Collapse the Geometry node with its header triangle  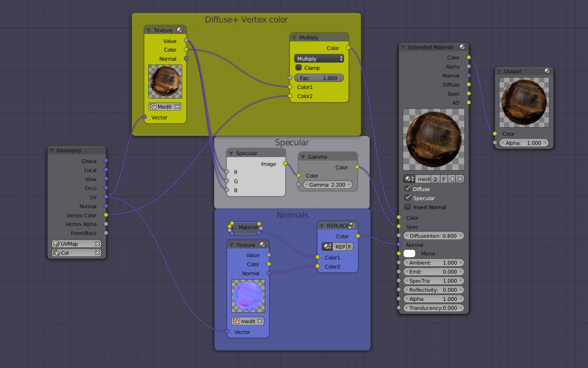click(x=52, y=151)
